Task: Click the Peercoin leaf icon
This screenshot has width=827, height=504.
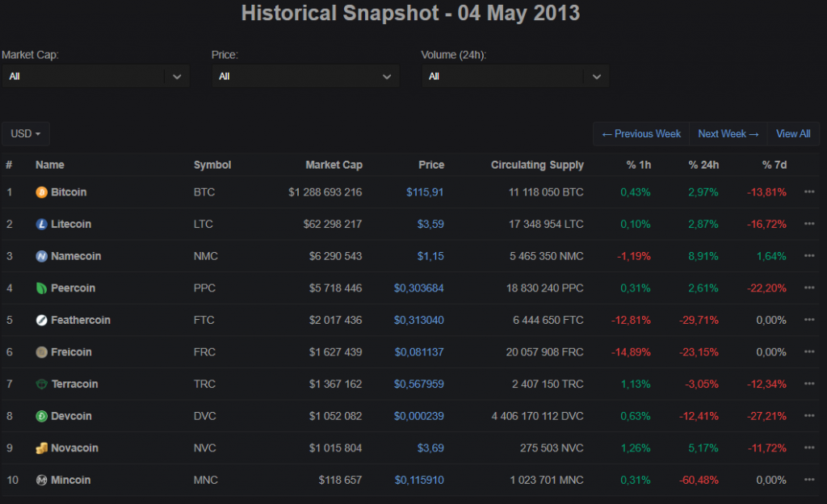Action: coord(40,288)
